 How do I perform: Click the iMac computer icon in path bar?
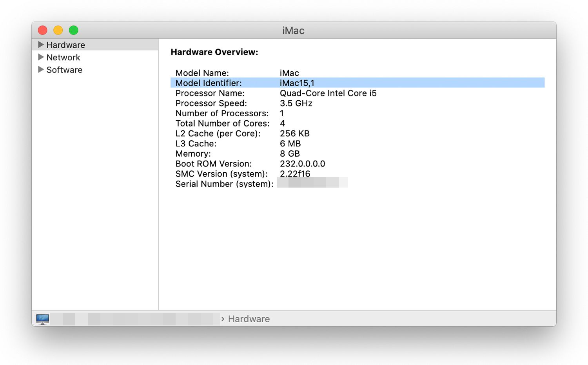coord(42,319)
